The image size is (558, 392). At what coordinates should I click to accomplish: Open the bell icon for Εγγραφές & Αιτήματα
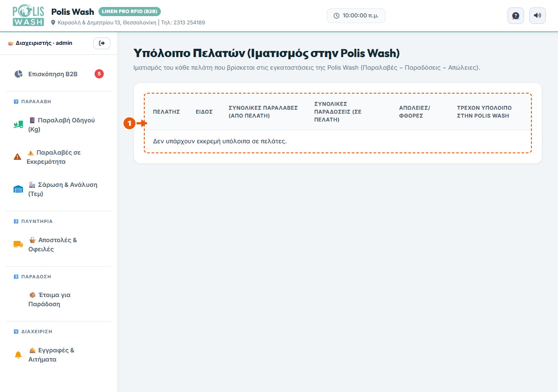click(18, 355)
